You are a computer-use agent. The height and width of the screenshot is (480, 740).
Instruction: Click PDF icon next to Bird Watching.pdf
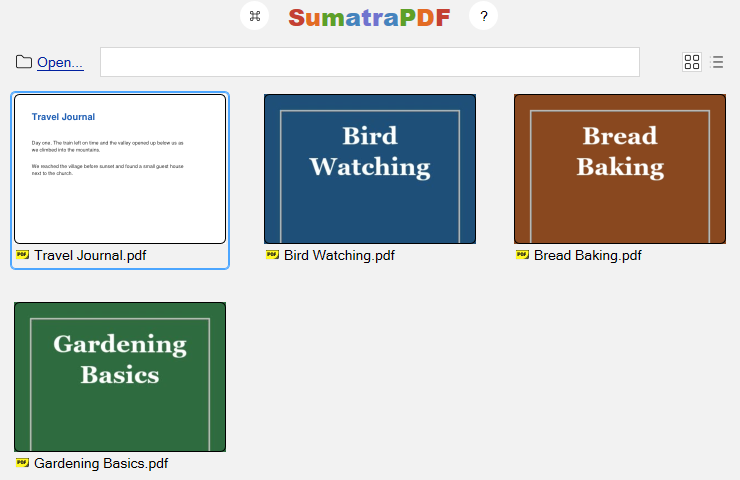click(272, 255)
